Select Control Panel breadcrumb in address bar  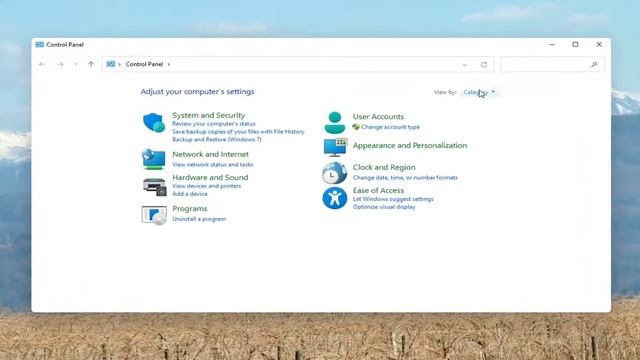click(x=144, y=64)
